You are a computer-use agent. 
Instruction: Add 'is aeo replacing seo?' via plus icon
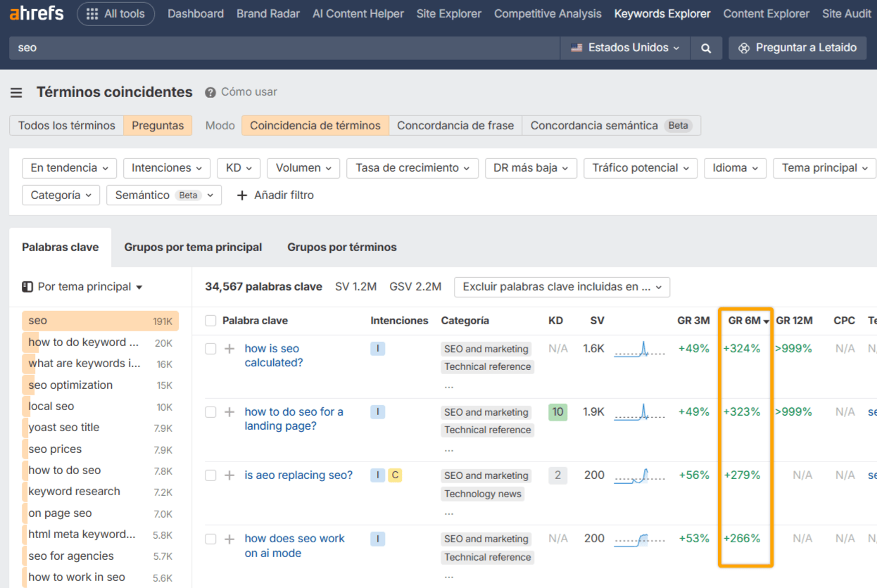[229, 475]
